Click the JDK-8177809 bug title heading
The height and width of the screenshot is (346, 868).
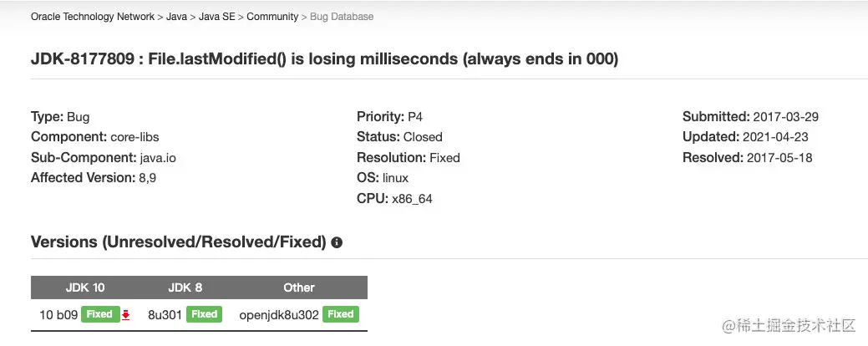click(x=324, y=59)
